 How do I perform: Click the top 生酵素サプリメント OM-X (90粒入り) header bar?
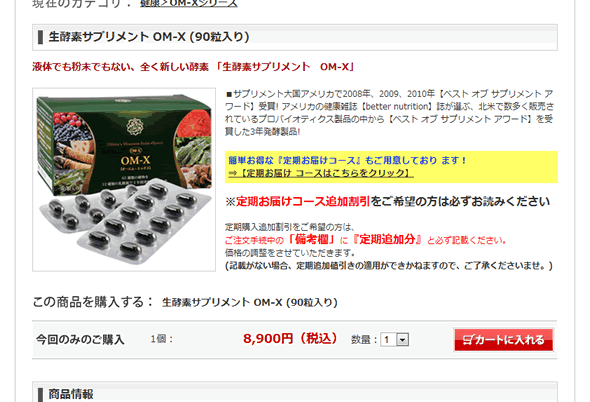295,37
